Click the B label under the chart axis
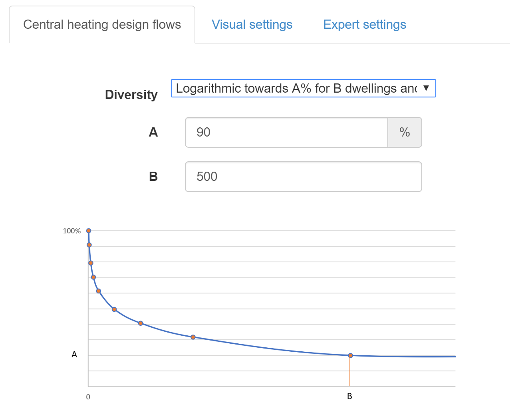This screenshot has width=520, height=420. pos(349,396)
